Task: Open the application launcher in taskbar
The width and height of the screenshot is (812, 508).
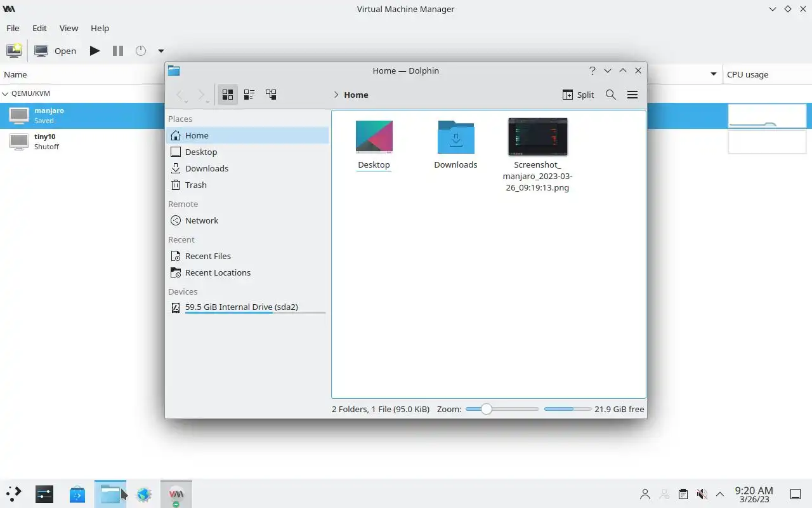Action: coord(13,493)
